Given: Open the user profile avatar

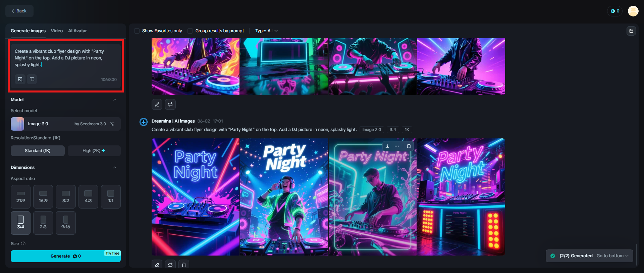Looking at the screenshot, I should pyautogui.click(x=633, y=11).
